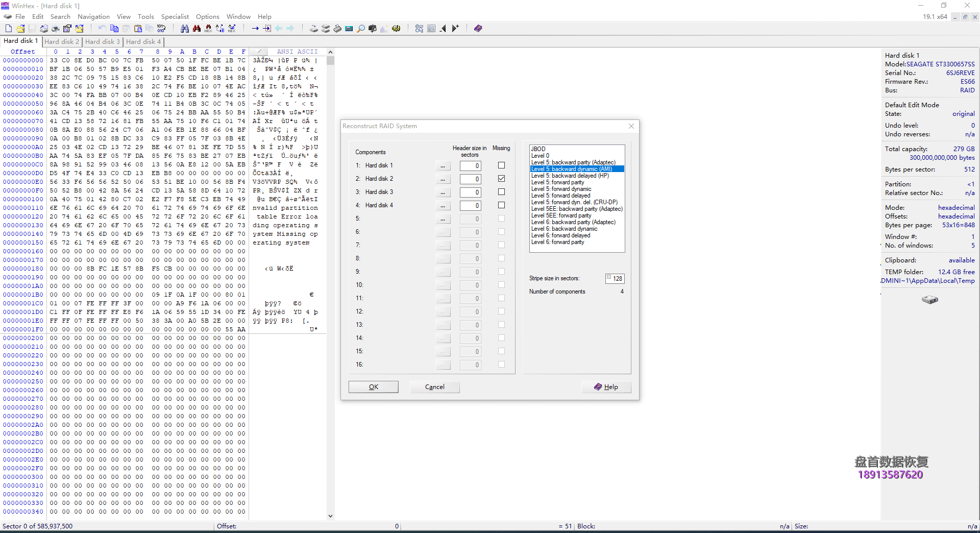Image resolution: width=980 pixels, height=533 pixels.
Task: Paste clipboard via toolbar icon
Action: click(x=138, y=29)
